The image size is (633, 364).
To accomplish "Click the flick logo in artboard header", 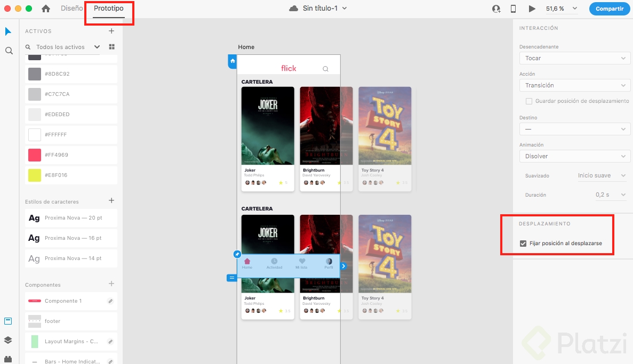I will [x=289, y=68].
